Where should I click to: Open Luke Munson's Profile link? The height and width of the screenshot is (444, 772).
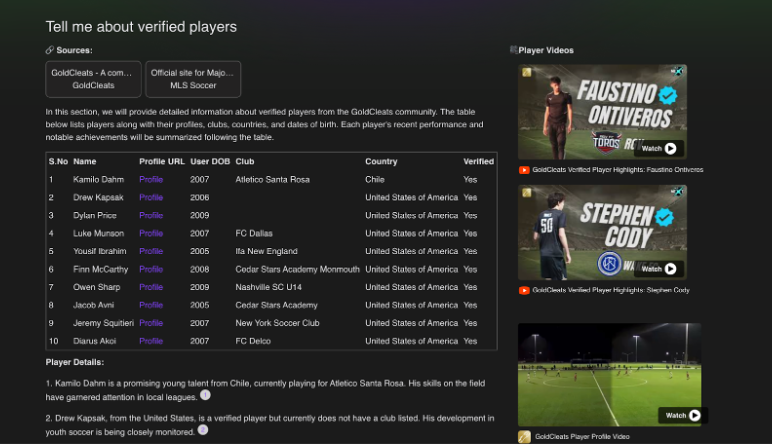pyautogui.click(x=150, y=233)
